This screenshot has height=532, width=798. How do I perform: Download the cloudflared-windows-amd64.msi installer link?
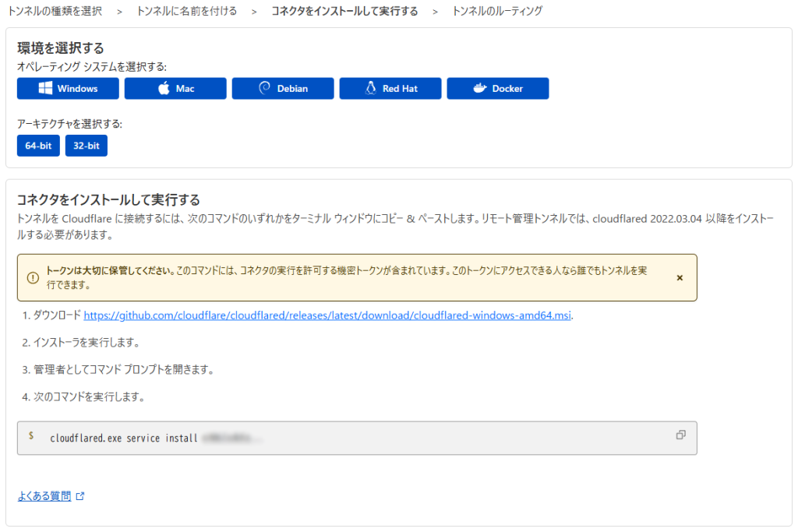click(328, 315)
